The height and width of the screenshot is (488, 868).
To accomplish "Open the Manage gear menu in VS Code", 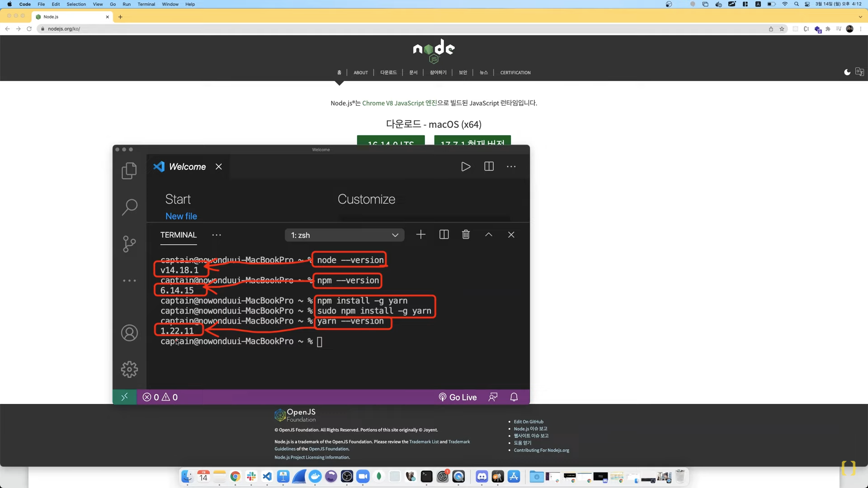I will coord(129,370).
